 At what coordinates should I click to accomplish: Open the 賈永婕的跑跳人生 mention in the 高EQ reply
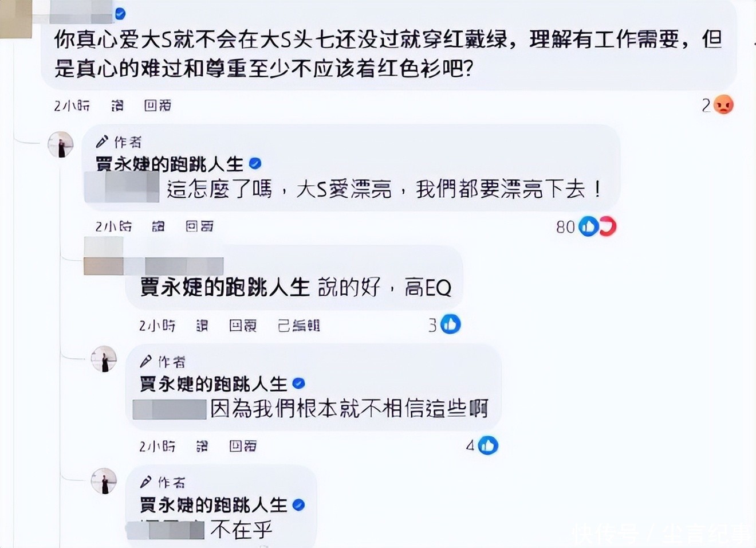pyautogui.click(x=225, y=287)
